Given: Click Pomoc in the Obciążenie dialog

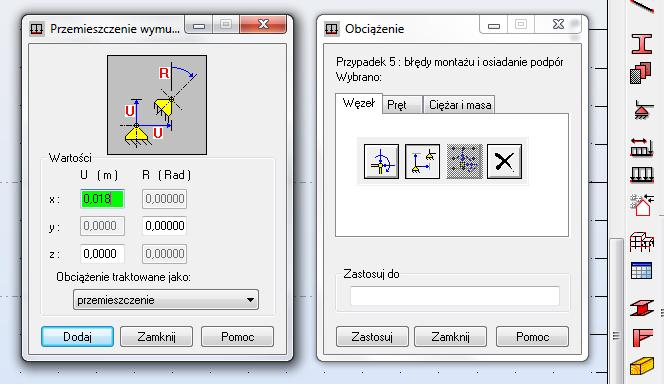Looking at the screenshot, I should point(532,337).
